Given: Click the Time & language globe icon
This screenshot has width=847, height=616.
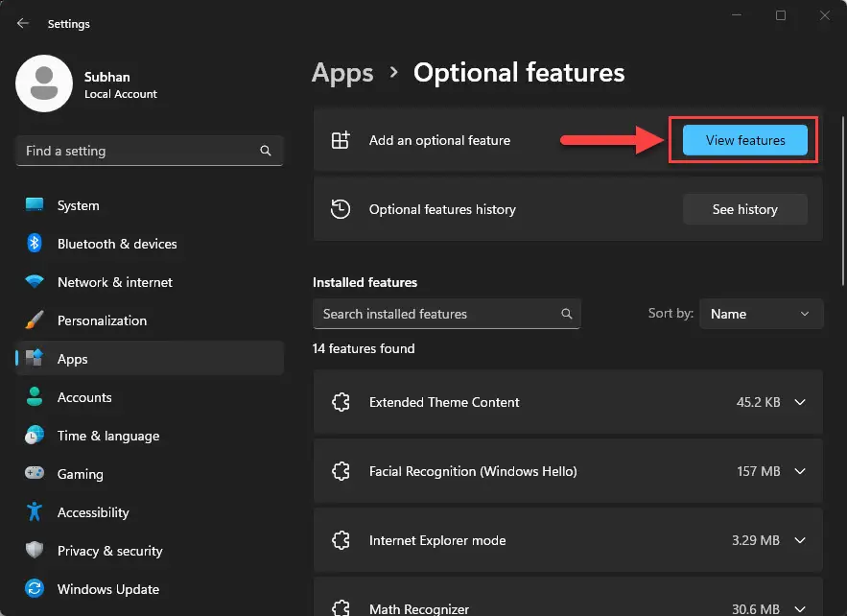Looking at the screenshot, I should [35, 435].
